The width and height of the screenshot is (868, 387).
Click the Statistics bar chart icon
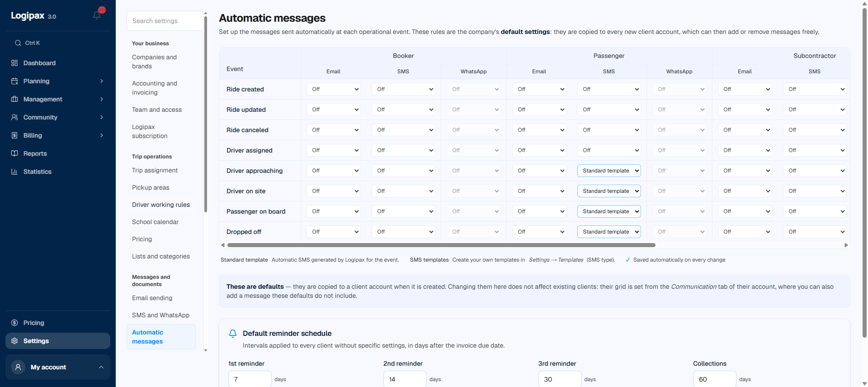tap(14, 172)
